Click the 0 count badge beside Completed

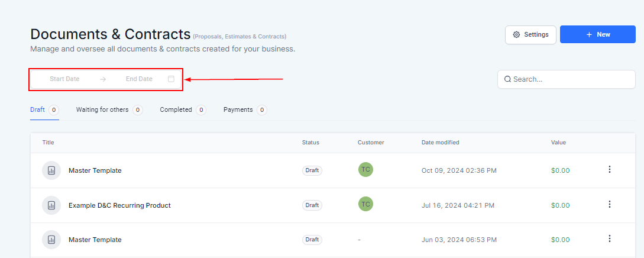pyautogui.click(x=201, y=110)
